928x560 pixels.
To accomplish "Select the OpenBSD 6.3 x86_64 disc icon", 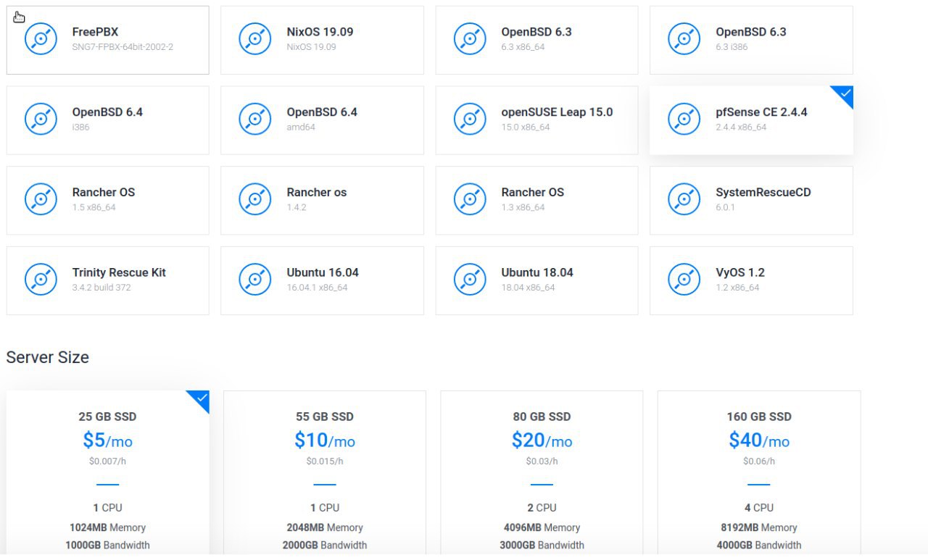I will point(470,39).
